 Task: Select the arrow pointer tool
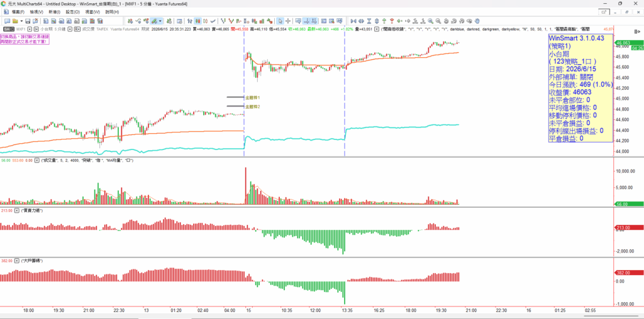click(x=280, y=21)
